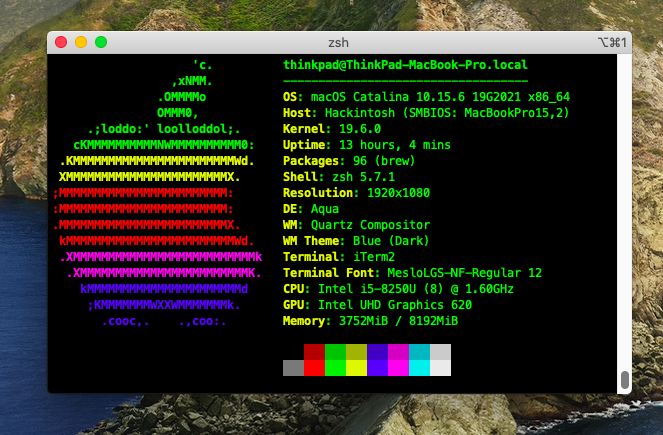
Task: Click the GPU Intel UHD Graphics 620 line
Action: [x=377, y=305]
